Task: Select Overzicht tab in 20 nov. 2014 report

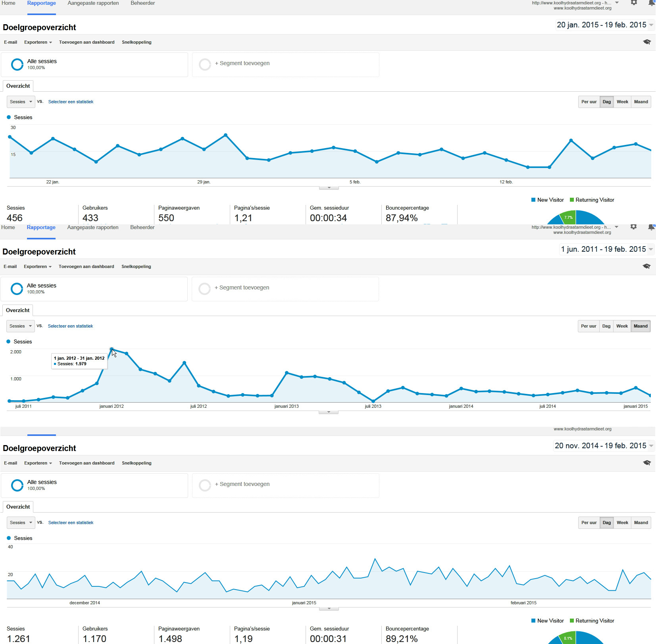Action: pos(18,507)
